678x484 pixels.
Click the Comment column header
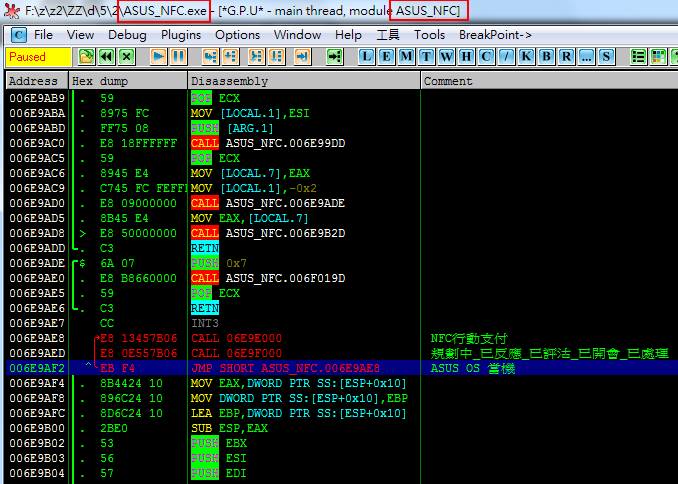coord(549,81)
